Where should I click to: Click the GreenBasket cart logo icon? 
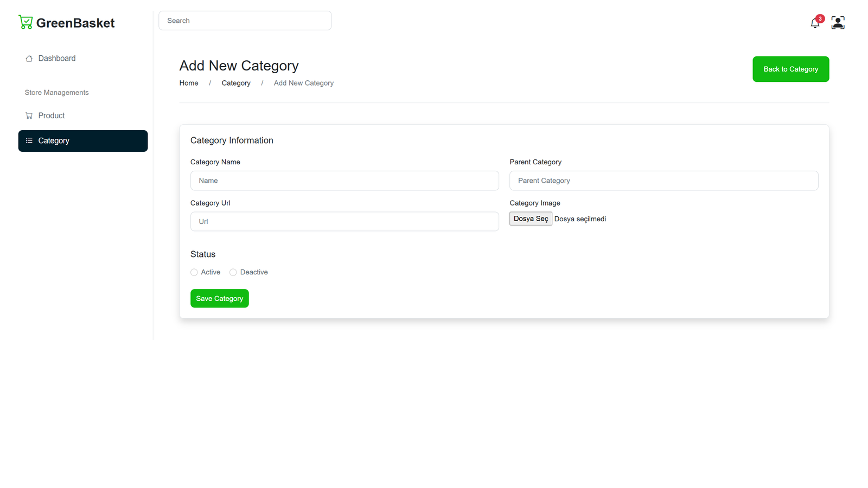click(25, 22)
